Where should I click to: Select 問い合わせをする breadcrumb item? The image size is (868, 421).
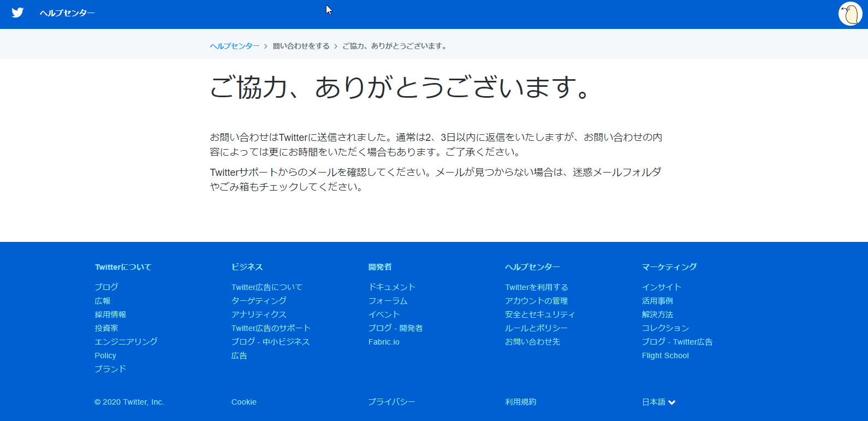coord(301,46)
